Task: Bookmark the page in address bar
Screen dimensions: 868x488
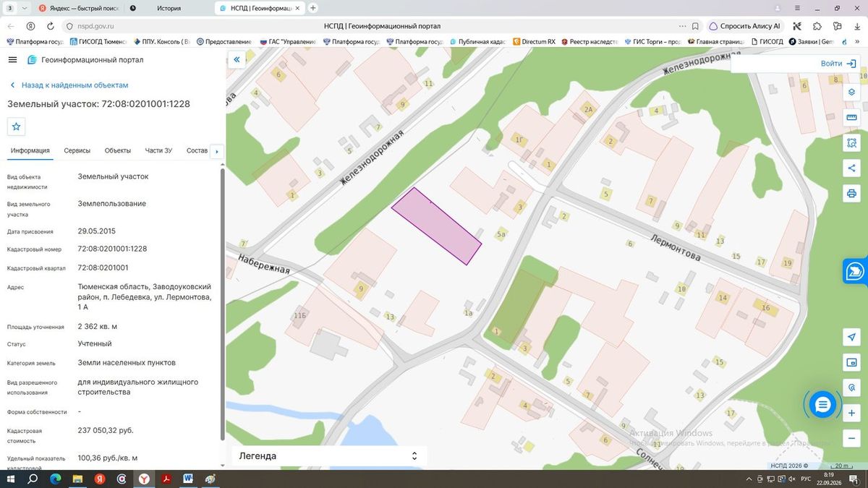Action: point(695,26)
